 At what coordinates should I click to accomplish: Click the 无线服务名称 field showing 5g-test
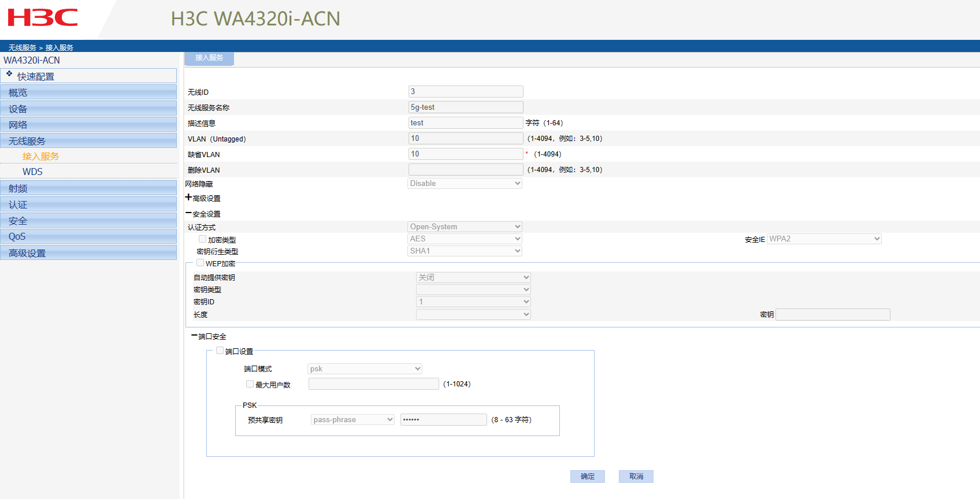point(466,107)
